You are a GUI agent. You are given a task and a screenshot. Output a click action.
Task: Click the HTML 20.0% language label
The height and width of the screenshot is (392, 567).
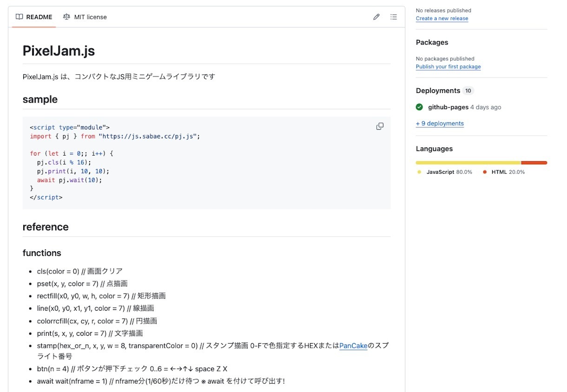coord(508,172)
